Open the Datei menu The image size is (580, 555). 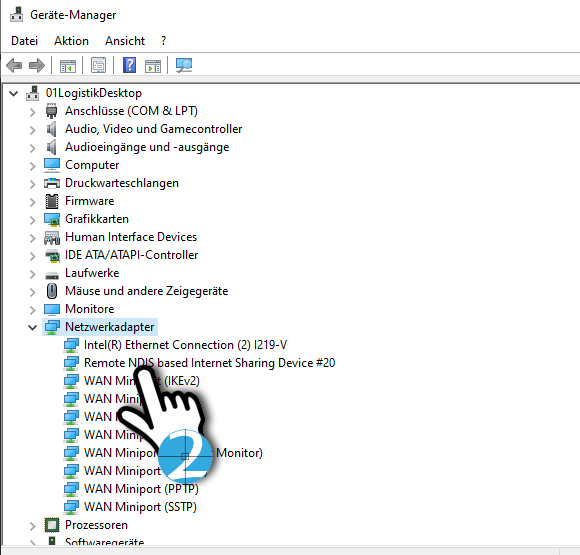24,41
